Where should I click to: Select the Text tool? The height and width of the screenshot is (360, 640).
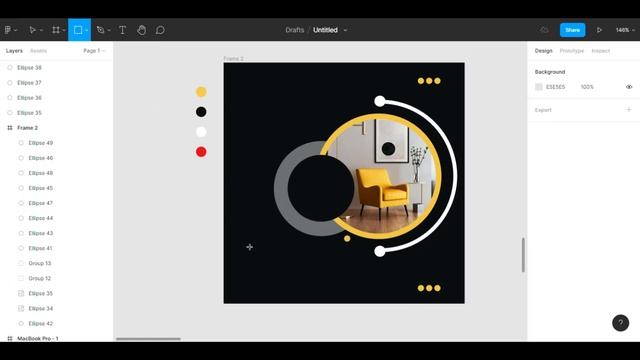click(x=122, y=30)
